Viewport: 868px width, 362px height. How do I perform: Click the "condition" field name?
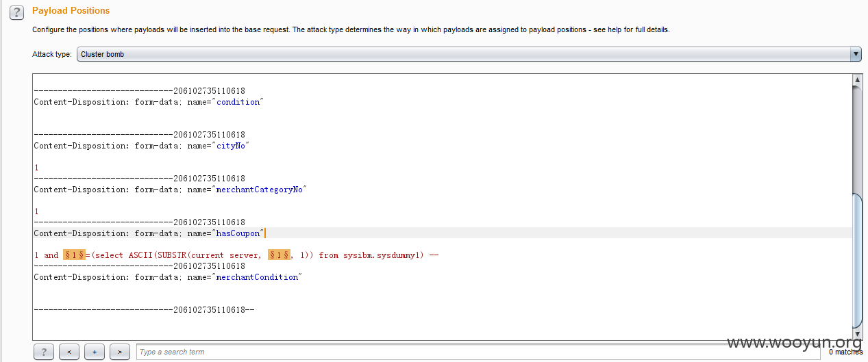(x=238, y=102)
